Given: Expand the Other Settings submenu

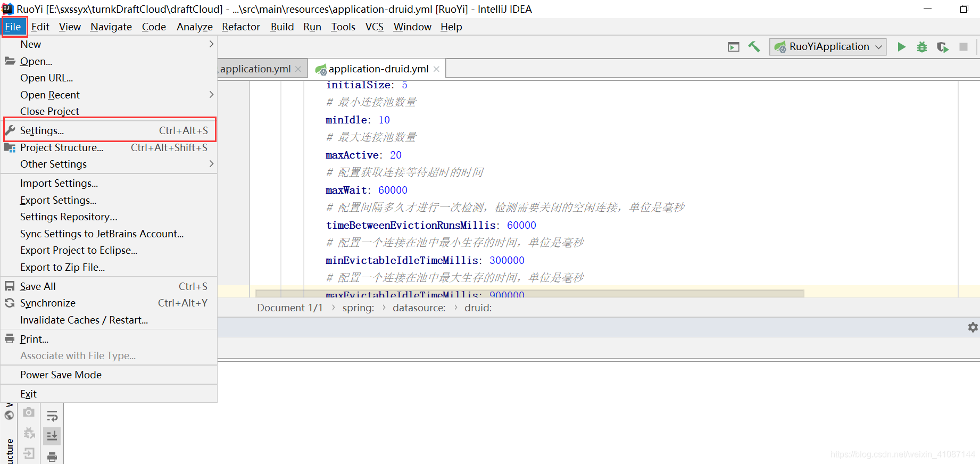Looking at the screenshot, I should click(x=109, y=164).
